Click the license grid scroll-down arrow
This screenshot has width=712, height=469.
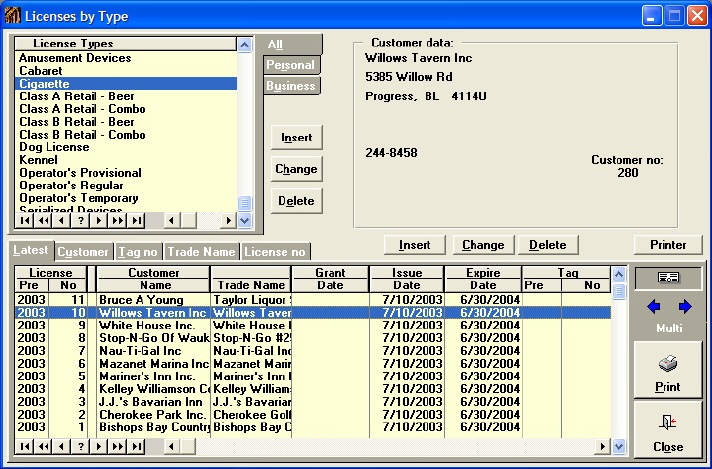(x=619, y=446)
